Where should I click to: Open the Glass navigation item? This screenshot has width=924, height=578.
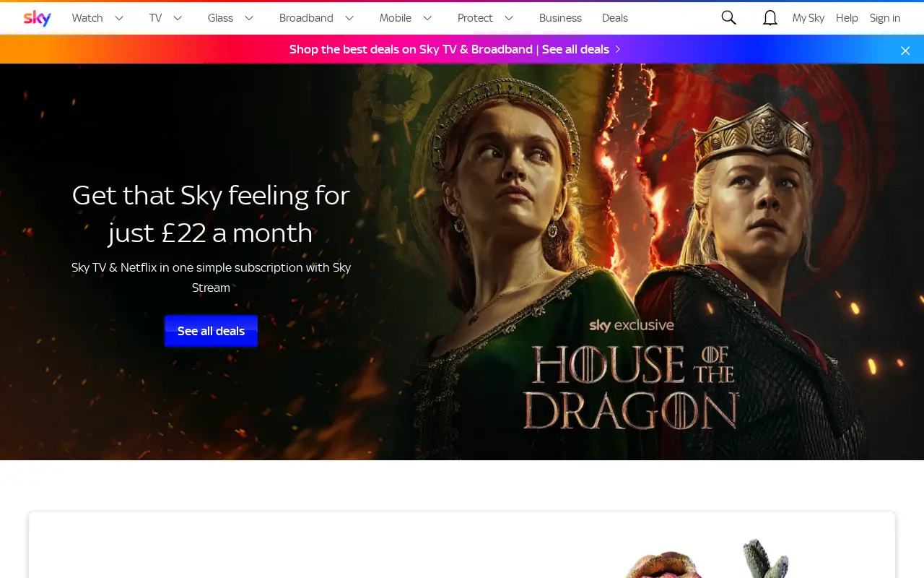tap(220, 18)
